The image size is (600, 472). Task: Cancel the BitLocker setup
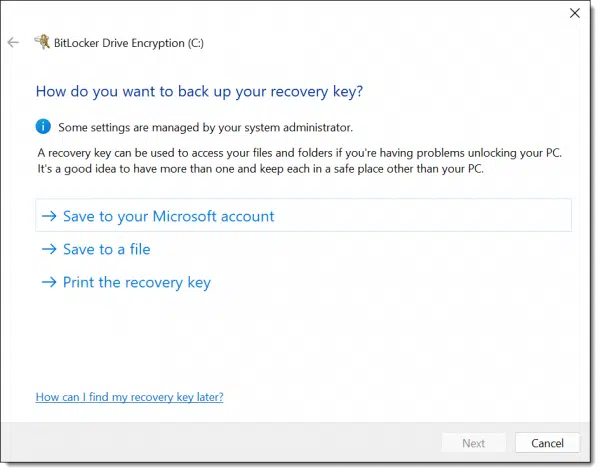tap(547, 443)
